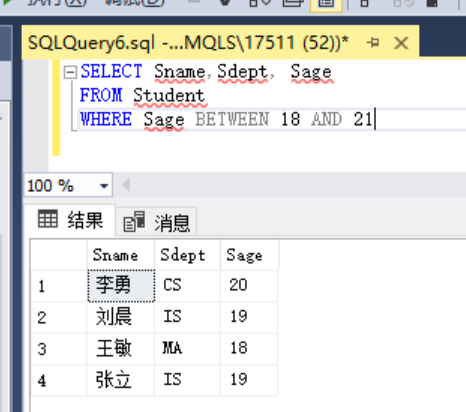Image resolution: width=466 pixels, height=412 pixels.
Task: Click Sdept in the SELECT column list
Action: (x=243, y=72)
